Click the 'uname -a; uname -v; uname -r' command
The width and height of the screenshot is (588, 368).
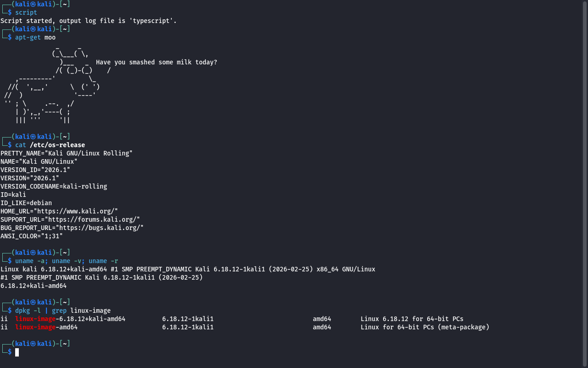[66, 261]
